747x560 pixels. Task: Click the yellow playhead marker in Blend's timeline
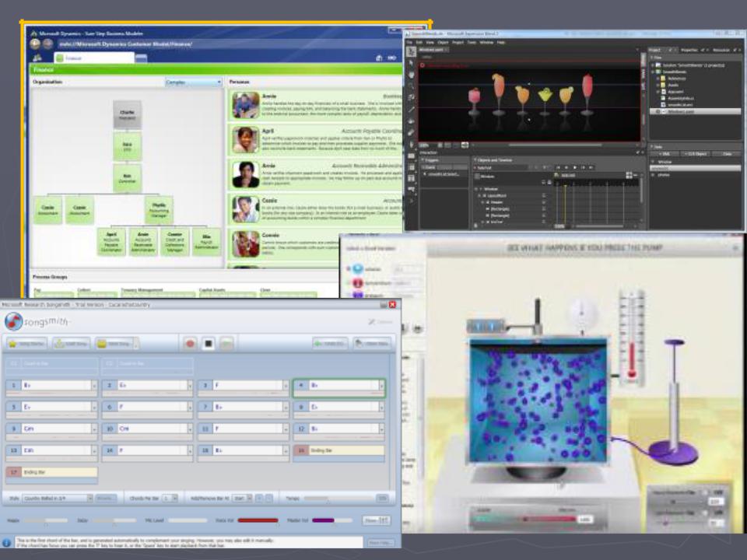click(565, 187)
